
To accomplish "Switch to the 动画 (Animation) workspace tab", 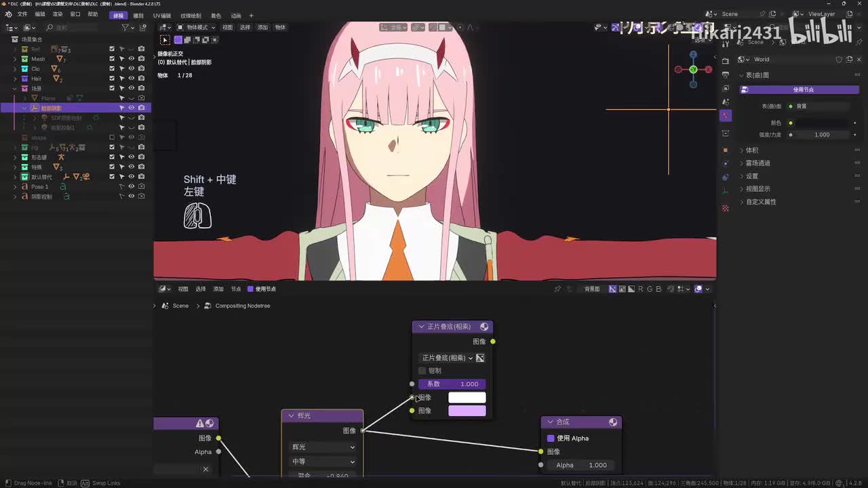I will pos(236,16).
